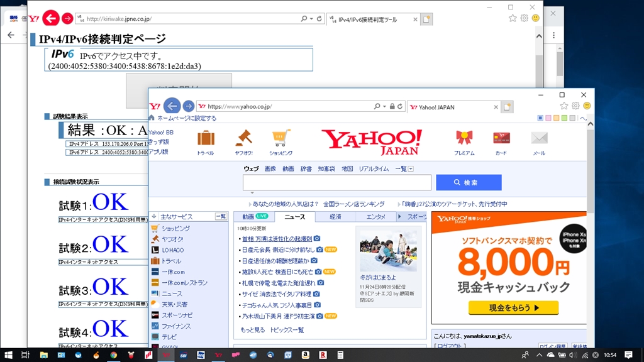Open the もっと見る news link
644x362 pixels.
[253, 330]
